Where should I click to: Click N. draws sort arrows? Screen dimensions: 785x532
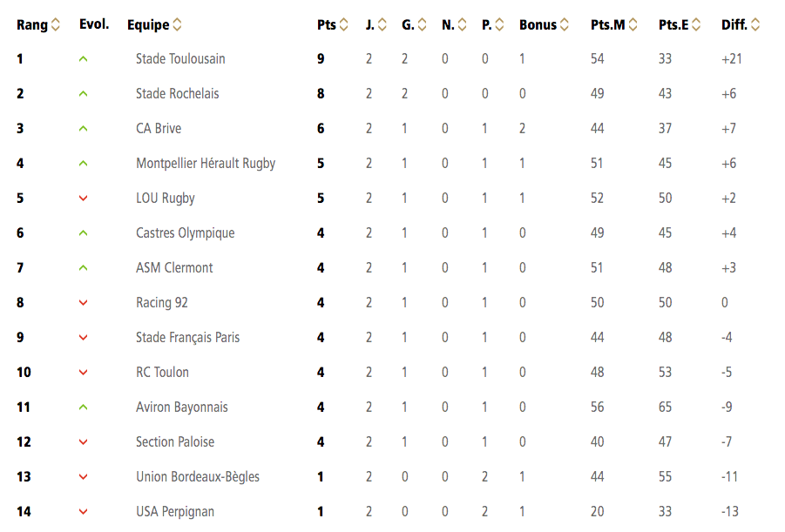(462, 24)
